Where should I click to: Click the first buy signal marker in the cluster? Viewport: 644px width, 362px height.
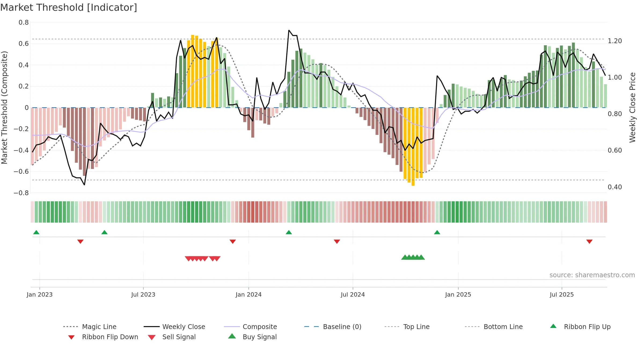tap(405, 257)
